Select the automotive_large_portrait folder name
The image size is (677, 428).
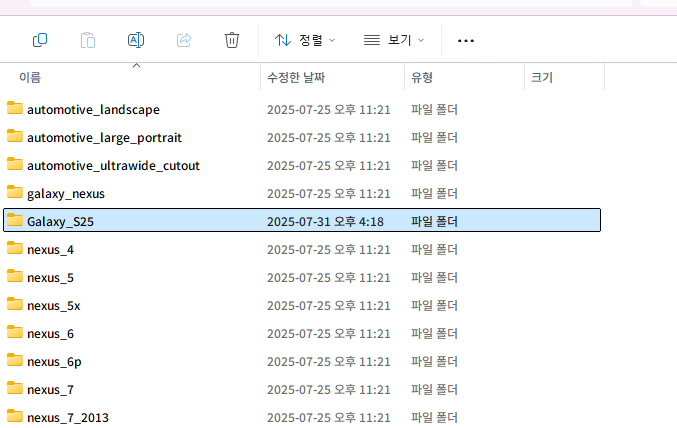pyautogui.click(x=104, y=138)
